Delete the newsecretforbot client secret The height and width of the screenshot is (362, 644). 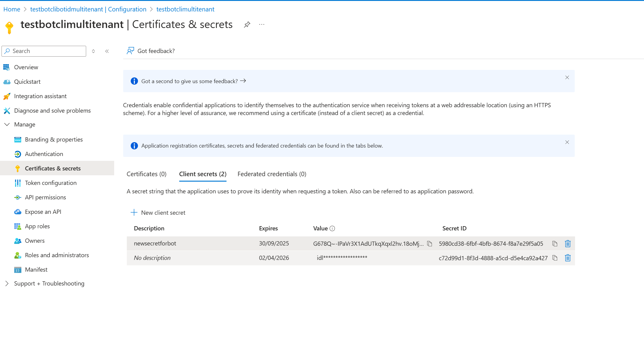[x=567, y=244]
